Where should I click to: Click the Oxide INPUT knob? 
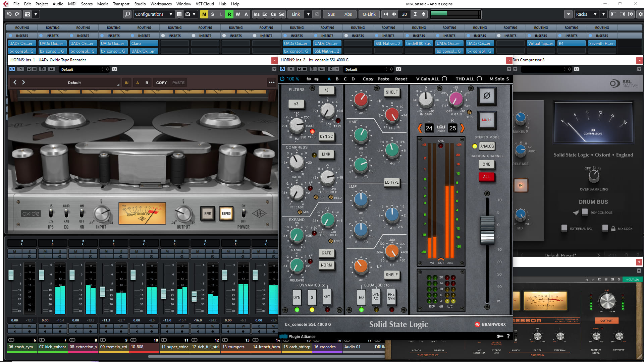[101, 214]
